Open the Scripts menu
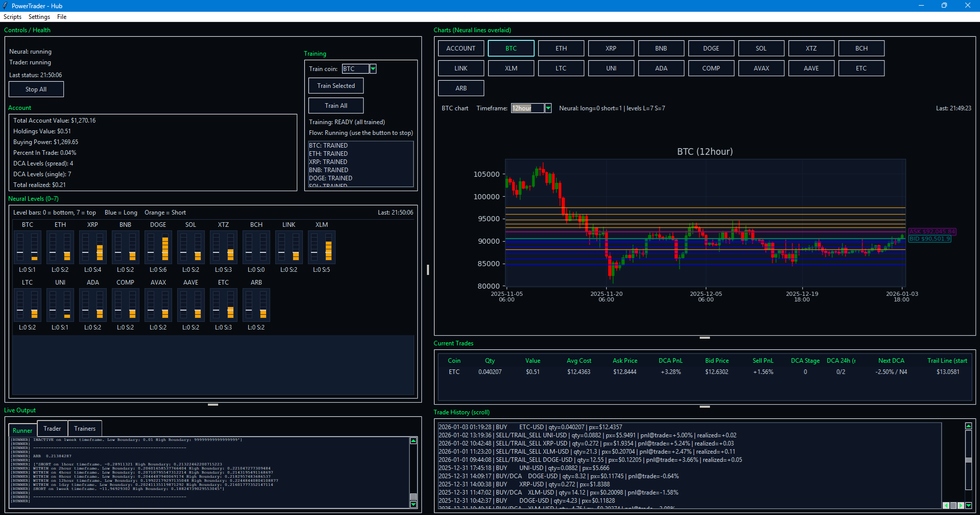This screenshot has height=515, width=980. (12, 17)
